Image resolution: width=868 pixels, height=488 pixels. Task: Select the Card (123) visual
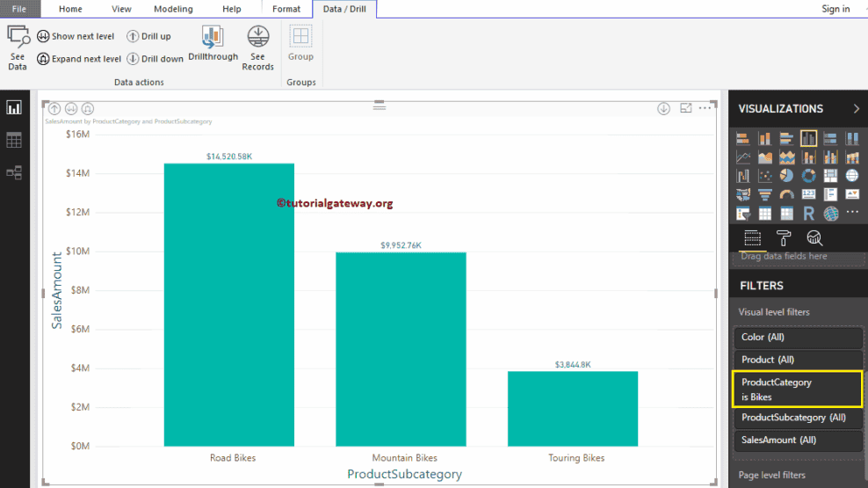tap(808, 194)
